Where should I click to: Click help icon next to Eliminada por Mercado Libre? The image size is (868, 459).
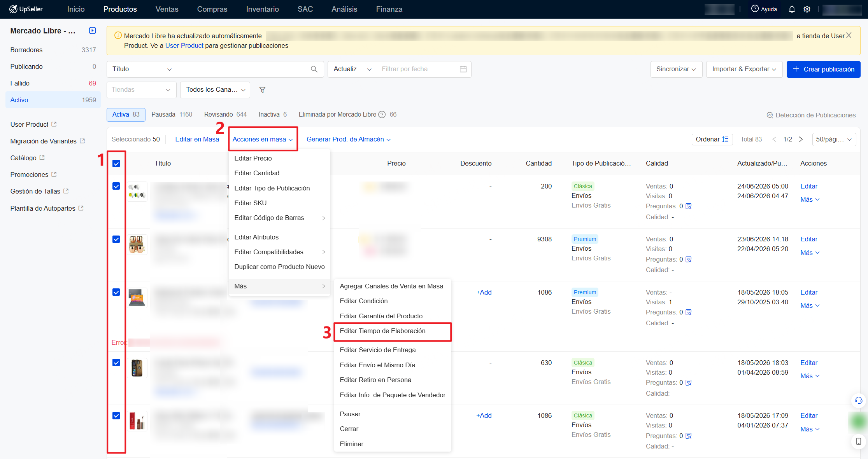382,115
